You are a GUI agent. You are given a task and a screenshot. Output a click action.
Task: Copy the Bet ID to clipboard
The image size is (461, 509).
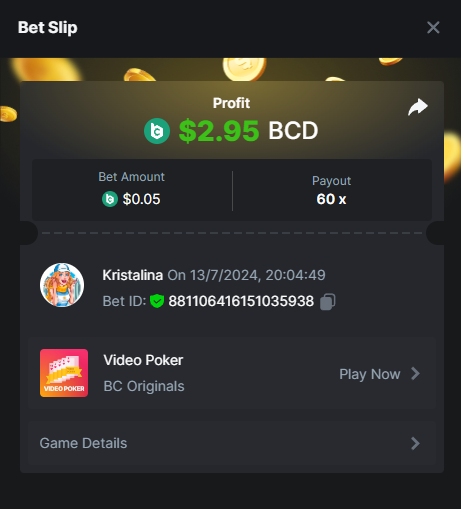click(x=328, y=302)
